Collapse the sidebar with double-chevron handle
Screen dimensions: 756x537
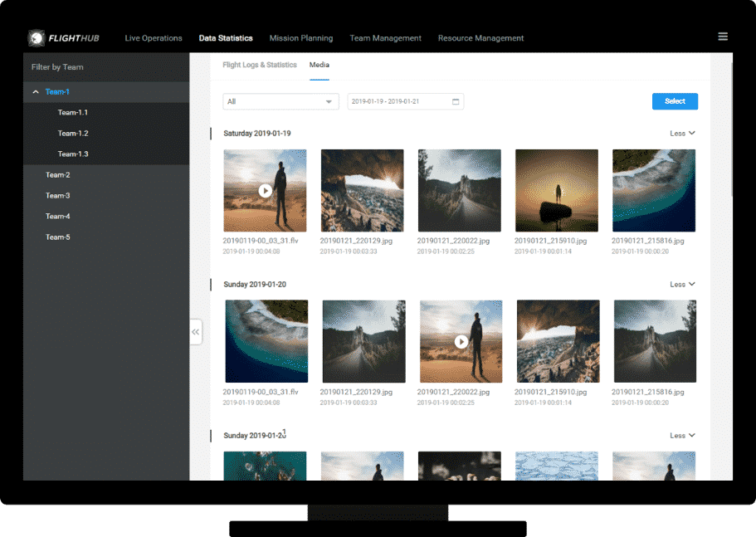[196, 332]
